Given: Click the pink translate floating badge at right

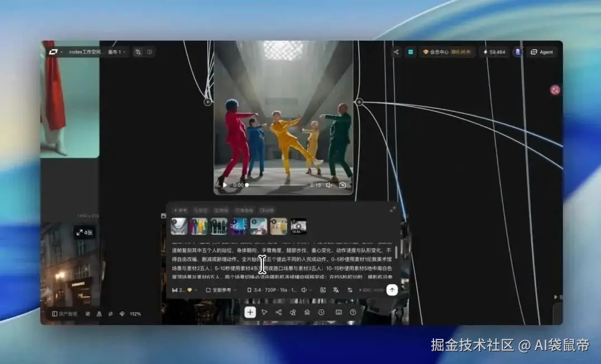Looking at the screenshot, I should click(555, 90).
